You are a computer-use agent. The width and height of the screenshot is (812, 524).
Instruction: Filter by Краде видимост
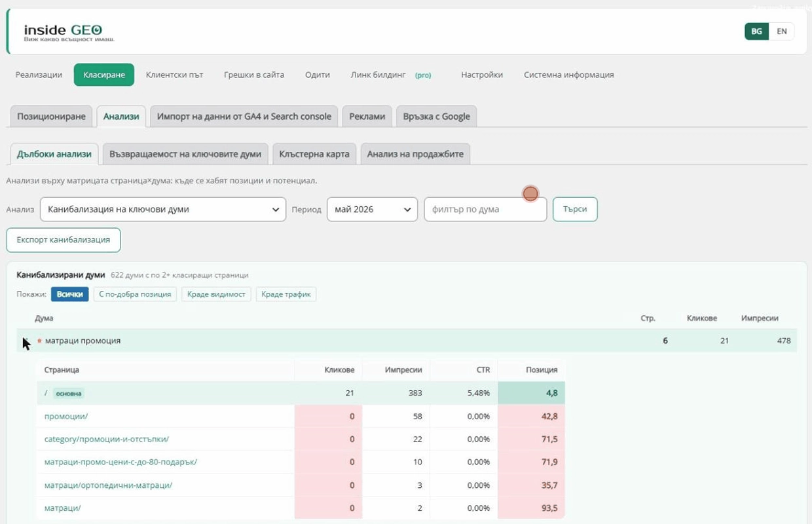[216, 294]
